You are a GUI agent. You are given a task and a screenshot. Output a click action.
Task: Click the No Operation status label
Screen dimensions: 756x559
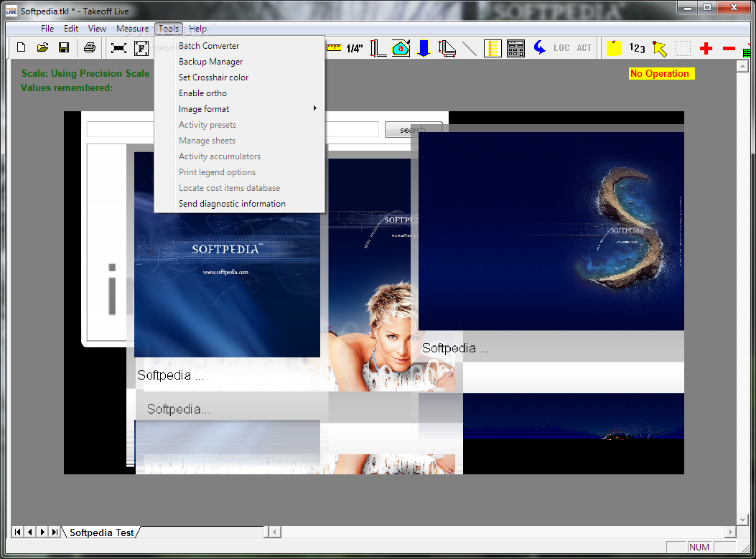coord(661,73)
